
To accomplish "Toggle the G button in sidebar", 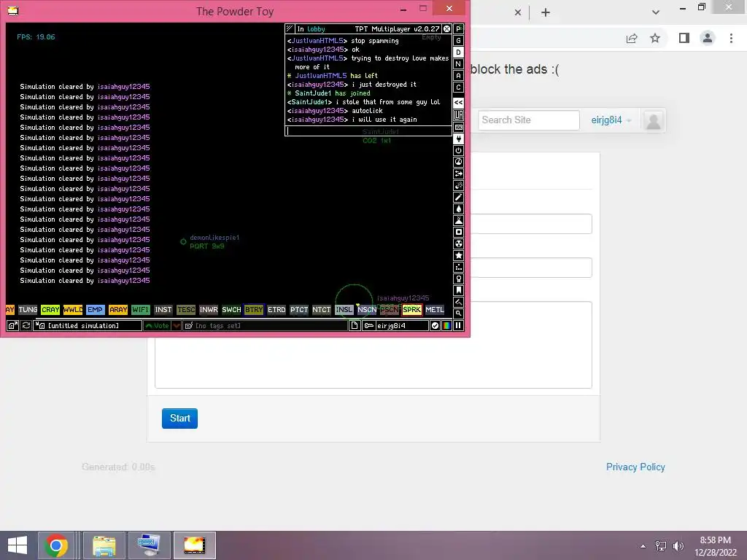I will click(x=458, y=41).
